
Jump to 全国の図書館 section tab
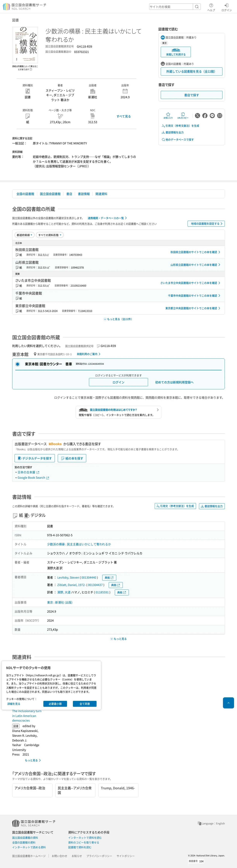25,194
